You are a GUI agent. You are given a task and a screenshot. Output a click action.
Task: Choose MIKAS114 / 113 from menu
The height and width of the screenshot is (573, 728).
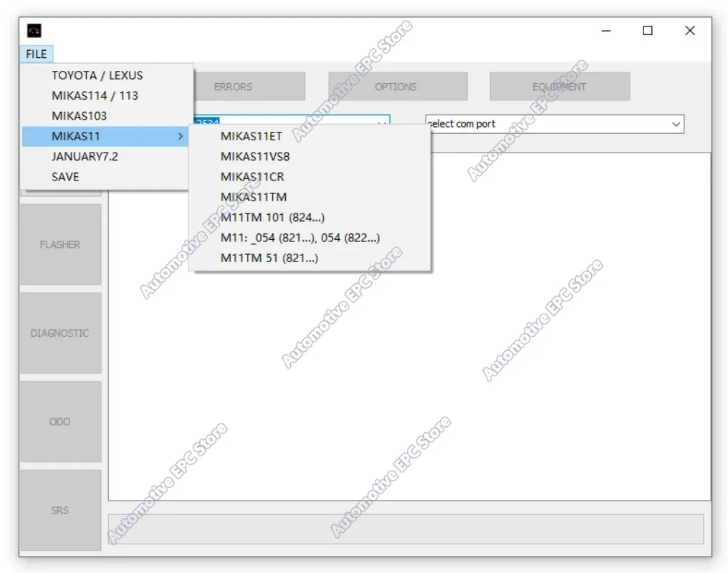tap(105, 95)
